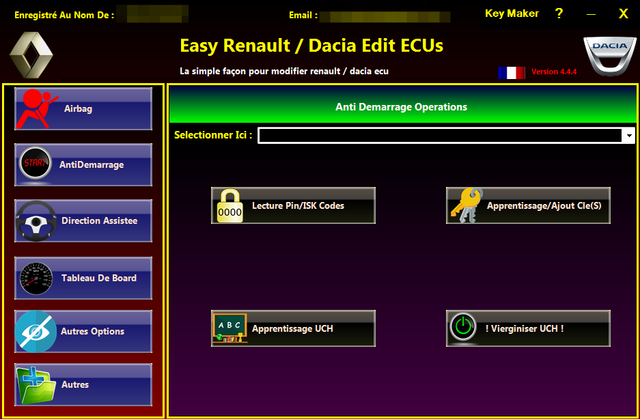Click the keys icon on Apprentissage/Ajout Cle(S)
640x419 pixels.
point(464,205)
